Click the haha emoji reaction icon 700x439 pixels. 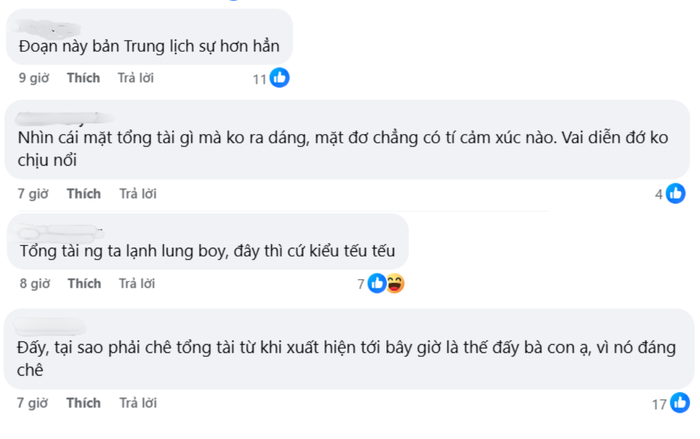tap(394, 284)
